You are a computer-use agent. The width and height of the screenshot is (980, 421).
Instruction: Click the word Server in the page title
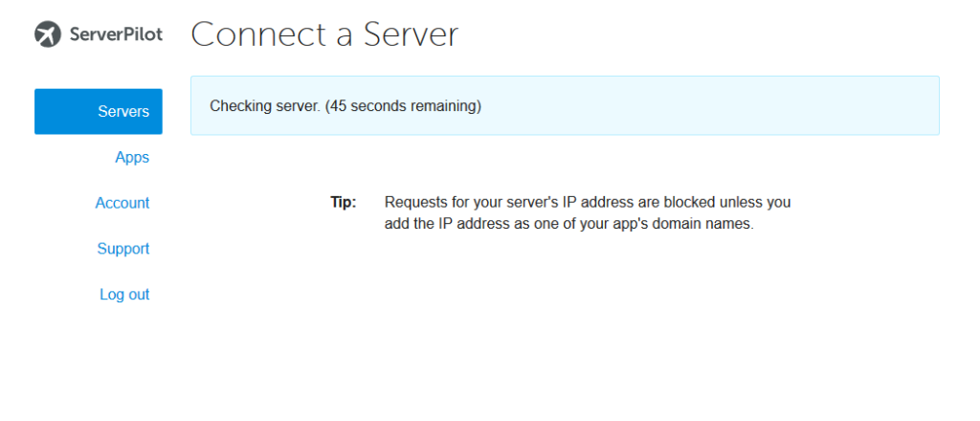coord(411,33)
